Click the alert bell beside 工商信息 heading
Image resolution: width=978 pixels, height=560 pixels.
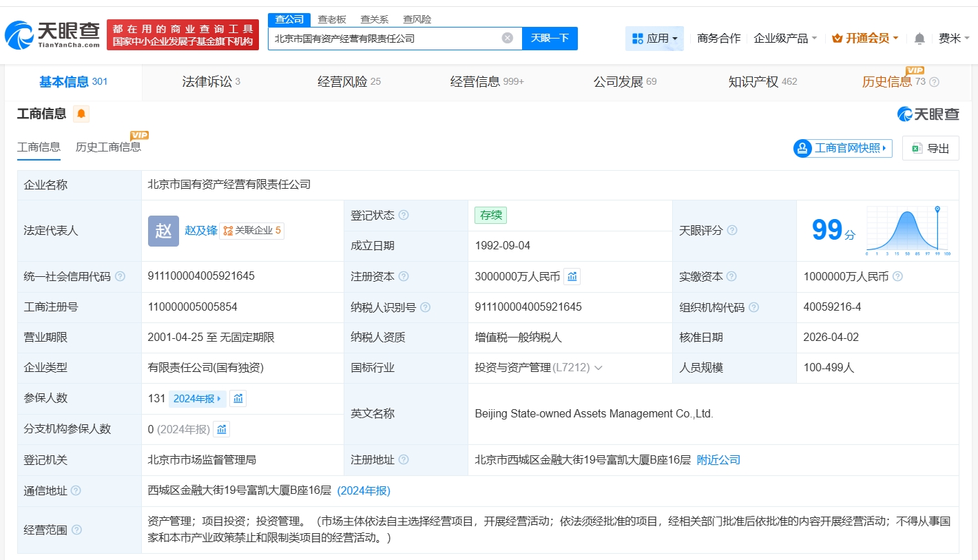(x=81, y=114)
